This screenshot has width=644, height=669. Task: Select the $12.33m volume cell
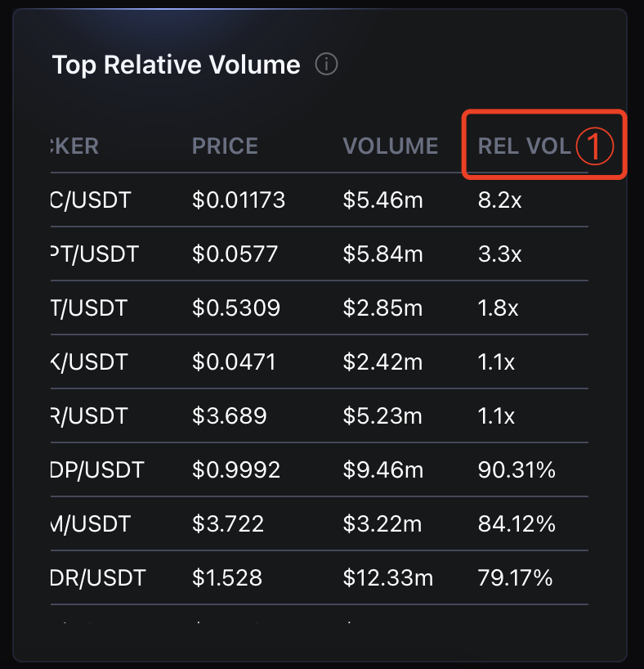(x=387, y=577)
